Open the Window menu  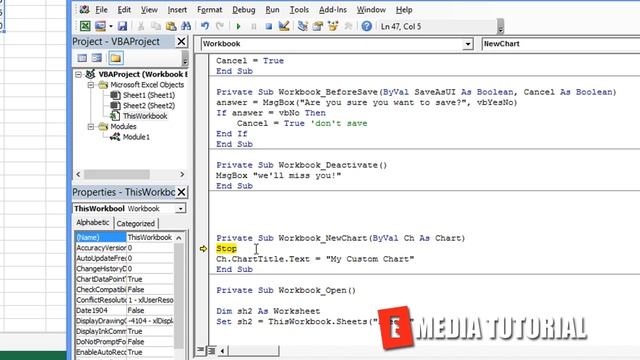click(x=371, y=9)
